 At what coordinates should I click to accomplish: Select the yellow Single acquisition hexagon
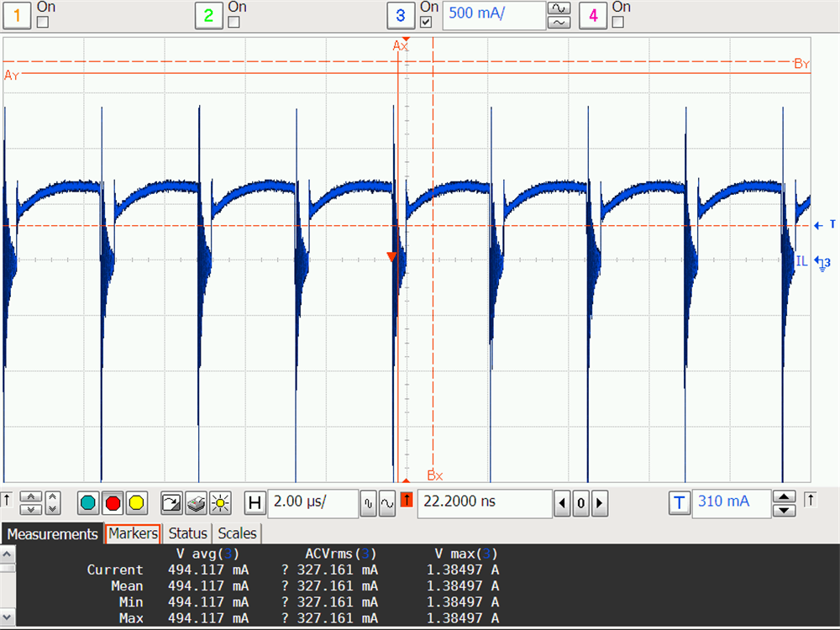(136, 503)
